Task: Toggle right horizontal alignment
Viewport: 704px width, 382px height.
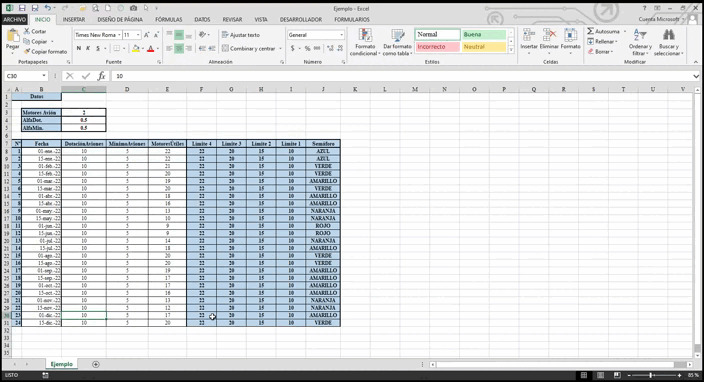Action: click(x=189, y=48)
